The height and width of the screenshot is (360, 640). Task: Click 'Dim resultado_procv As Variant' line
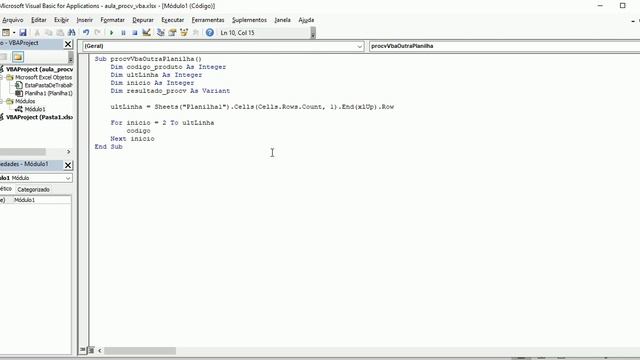tap(170, 91)
